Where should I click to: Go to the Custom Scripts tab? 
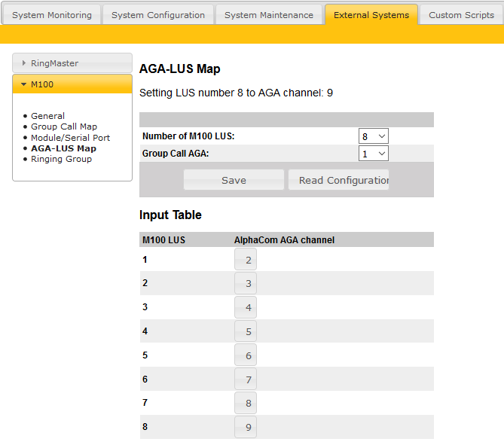461,15
